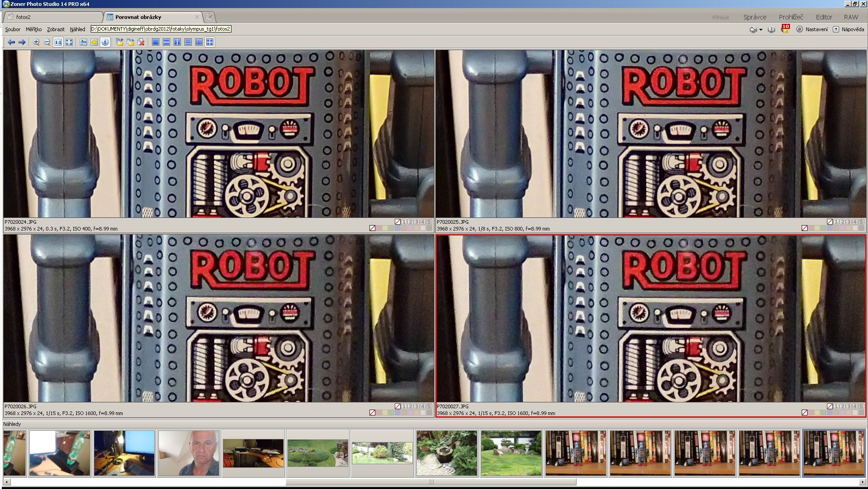Screen dimensions: 868x489
Task: Click the second monitor display icon
Action: point(771,29)
